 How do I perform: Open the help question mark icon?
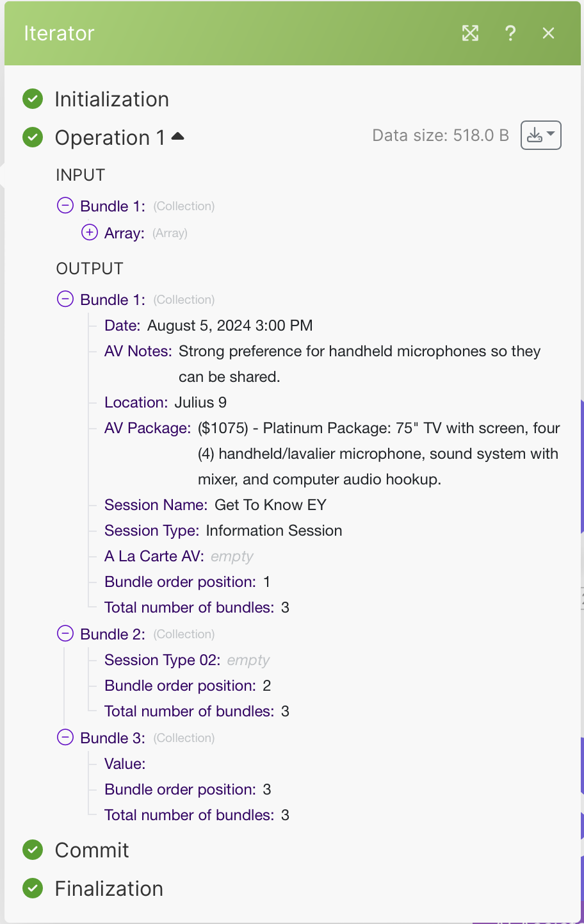click(510, 33)
